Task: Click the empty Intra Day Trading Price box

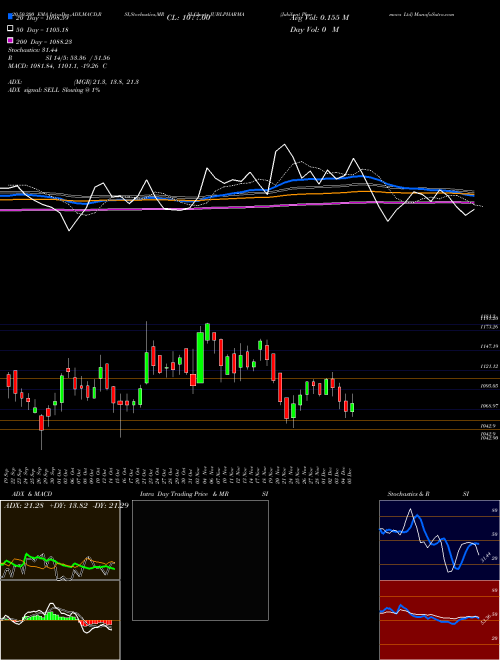Action: tap(200, 560)
